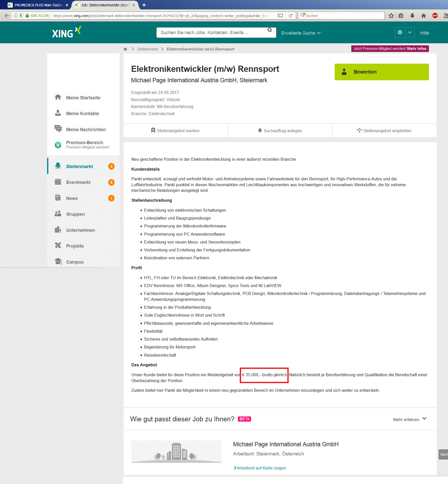The width and height of the screenshot is (448, 484).
Task: Click Stellenangebot empfehlen button
Action: coord(384,131)
